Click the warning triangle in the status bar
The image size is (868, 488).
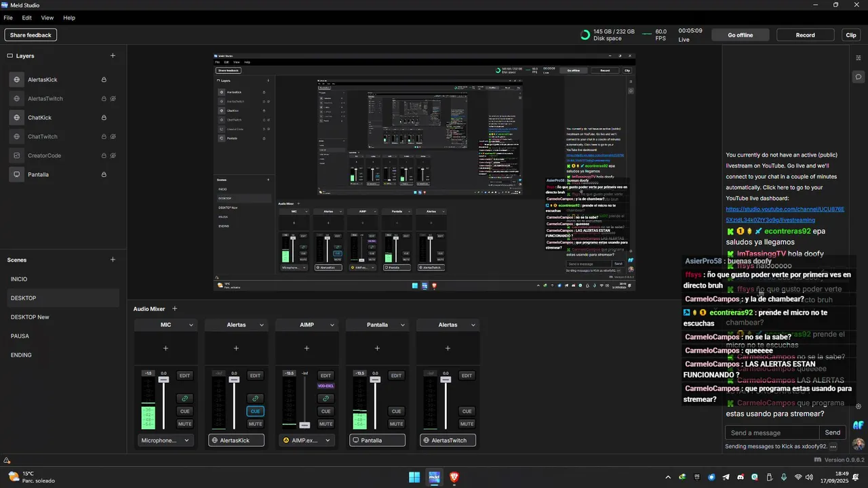pyautogui.click(x=7, y=460)
